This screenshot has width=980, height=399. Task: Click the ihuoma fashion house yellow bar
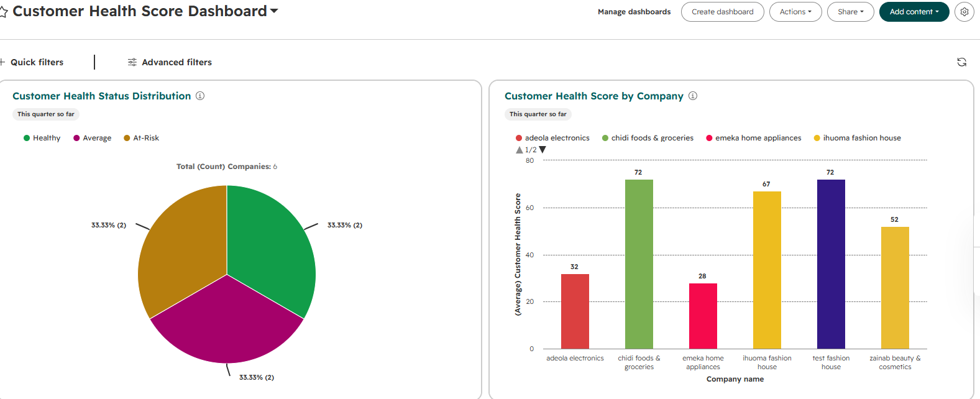pos(767,270)
